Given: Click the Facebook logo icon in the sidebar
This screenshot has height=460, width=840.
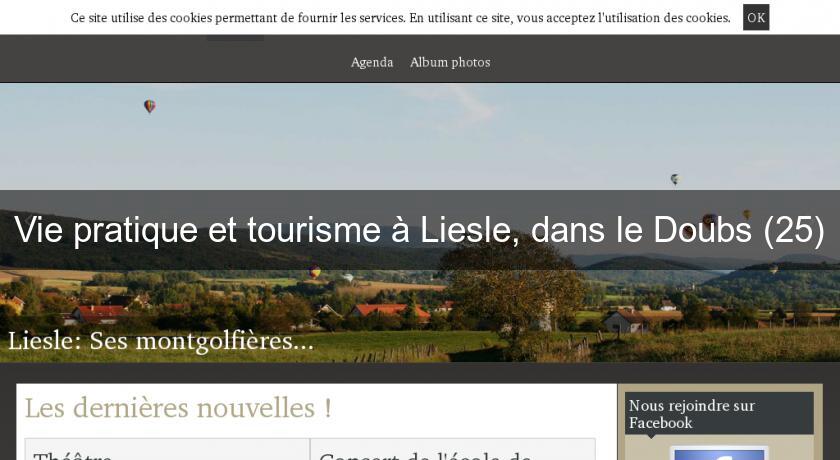Looking at the screenshot, I should click(x=719, y=453).
